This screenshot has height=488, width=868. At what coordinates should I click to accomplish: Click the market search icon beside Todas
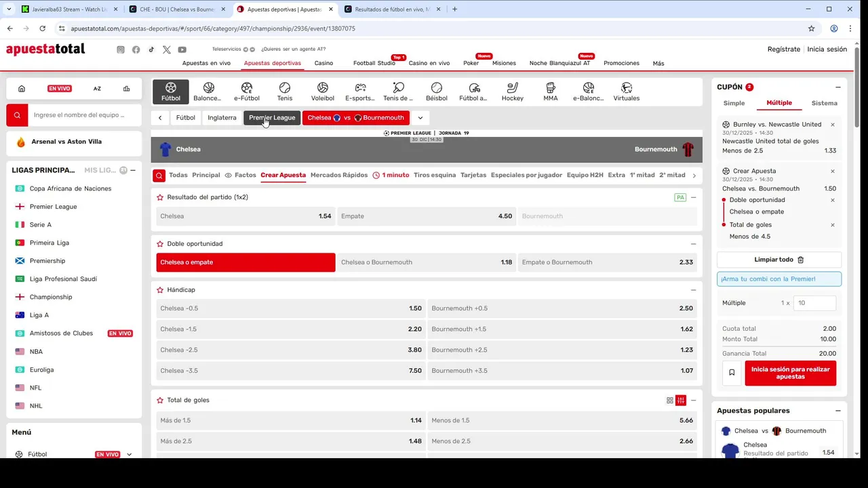[x=159, y=176]
